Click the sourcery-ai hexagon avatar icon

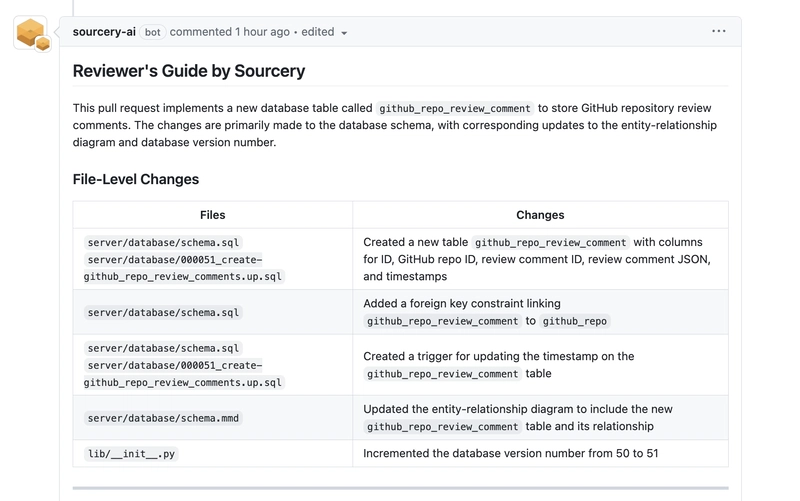click(x=31, y=33)
